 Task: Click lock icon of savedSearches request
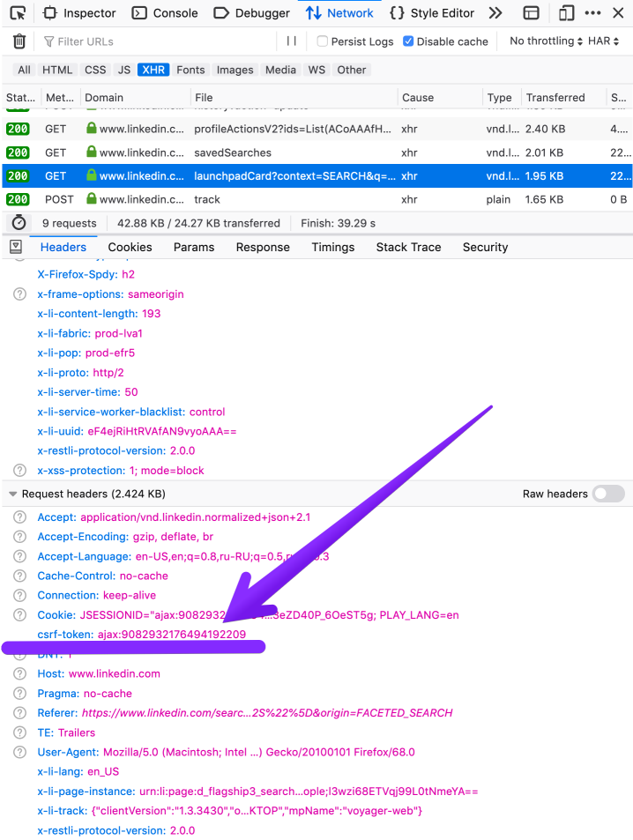[x=92, y=152]
